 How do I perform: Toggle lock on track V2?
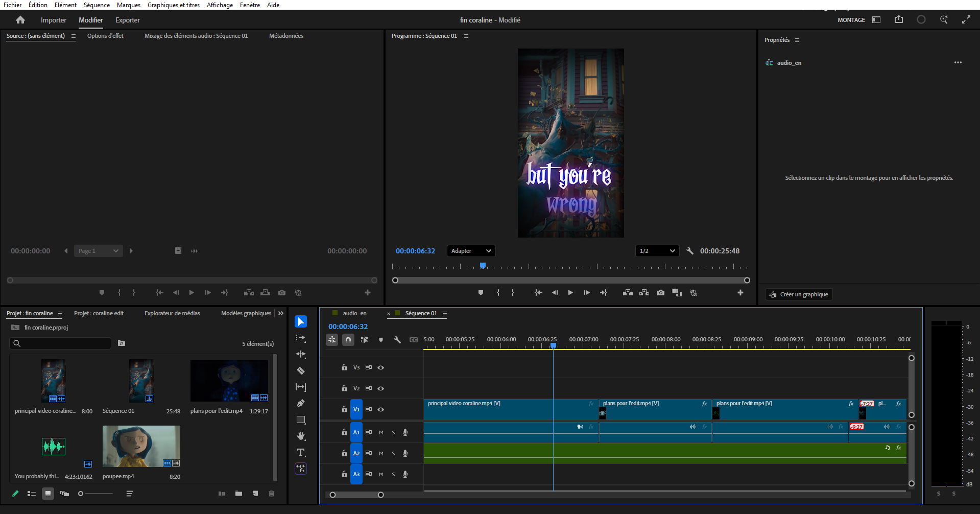click(x=344, y=388)
